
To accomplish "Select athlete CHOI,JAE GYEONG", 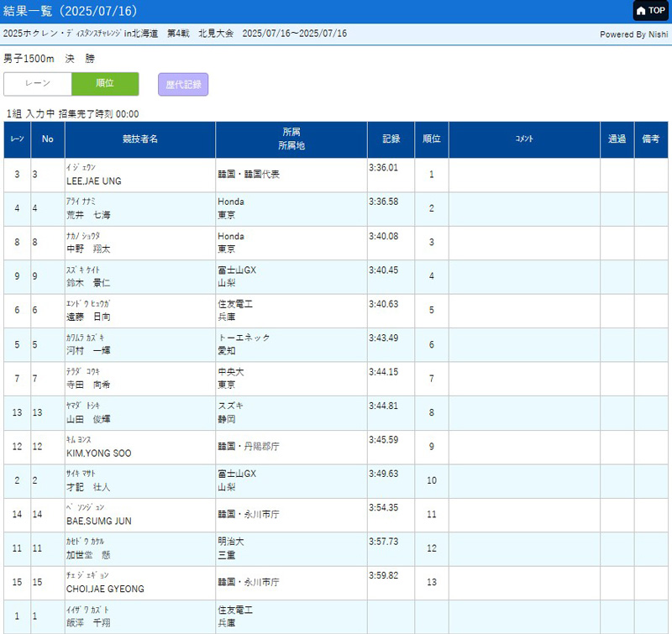I will click(x=106, y=589).
